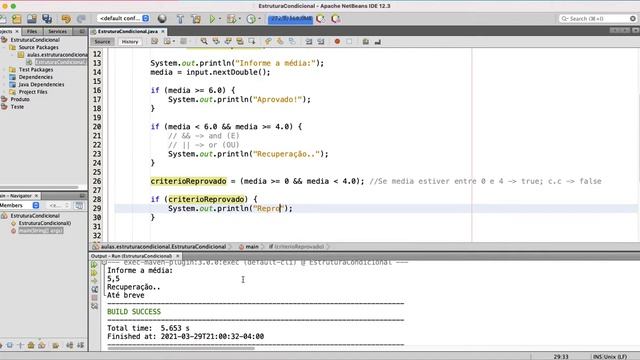Click the Redo toolbar icon
640x360 pixels.
tap(81, 19)
